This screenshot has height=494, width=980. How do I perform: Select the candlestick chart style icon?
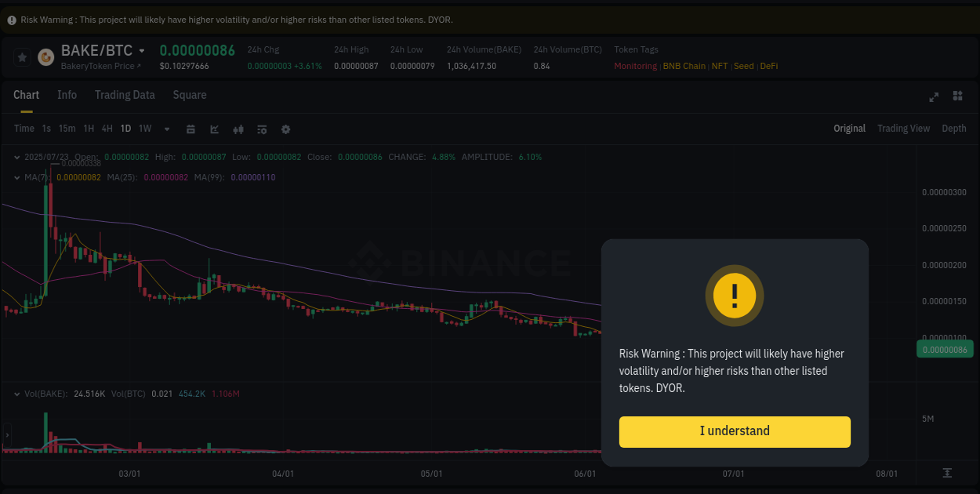point(238,129)
